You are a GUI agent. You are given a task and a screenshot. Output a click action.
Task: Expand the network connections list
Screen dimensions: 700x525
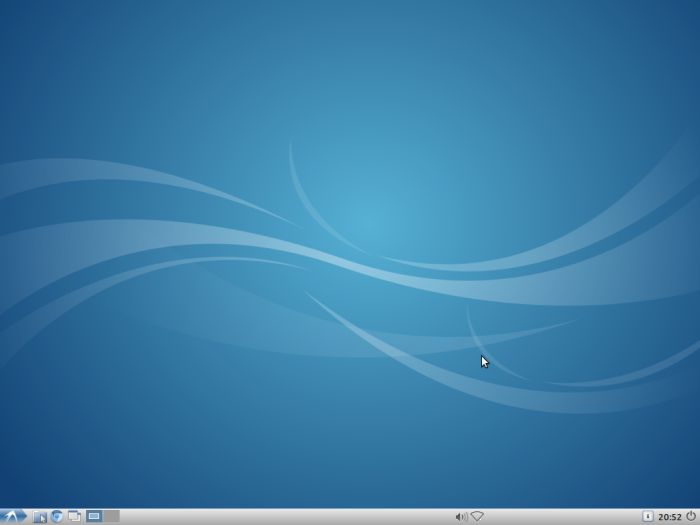[478, 516]
